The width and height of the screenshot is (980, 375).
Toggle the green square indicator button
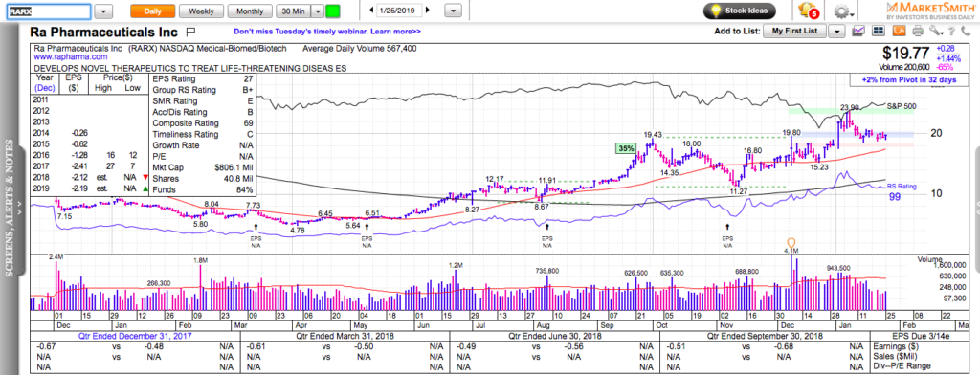tap(333, 11)
